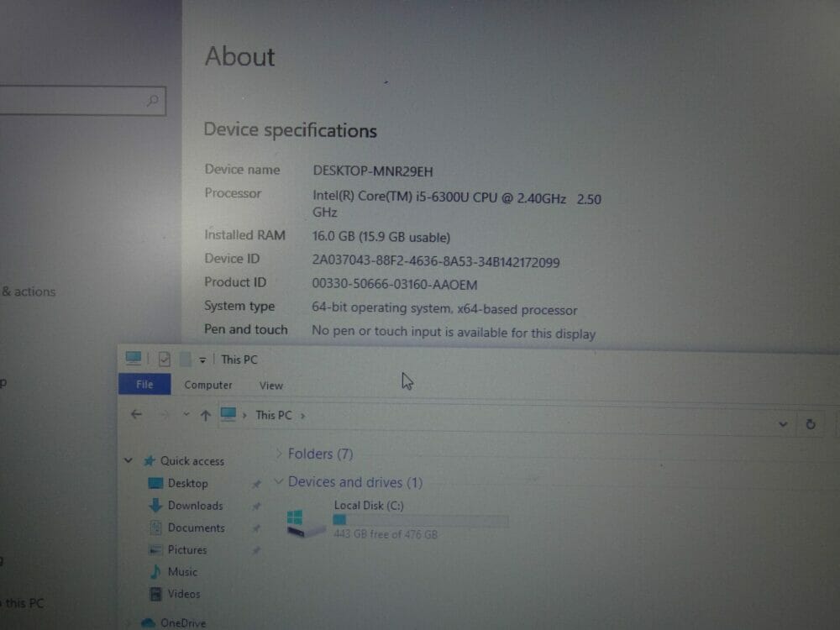This screenshot has height=630, width=840.
Task: Click the 443 GB free of 476 GB text
Action: (386, 534)
